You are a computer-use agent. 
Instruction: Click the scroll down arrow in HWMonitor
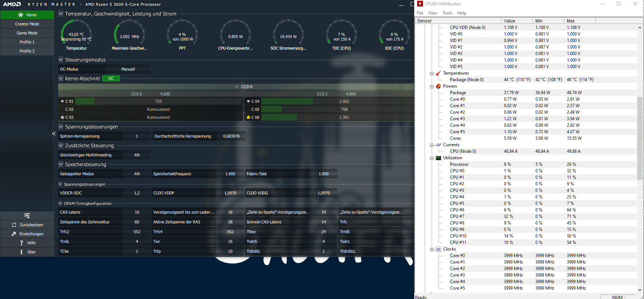(x=640, y=290)
